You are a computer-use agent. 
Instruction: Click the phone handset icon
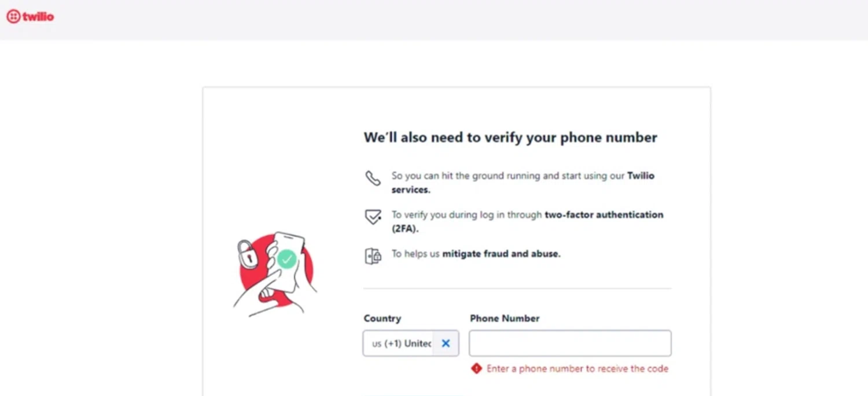[x=373, y=178]
